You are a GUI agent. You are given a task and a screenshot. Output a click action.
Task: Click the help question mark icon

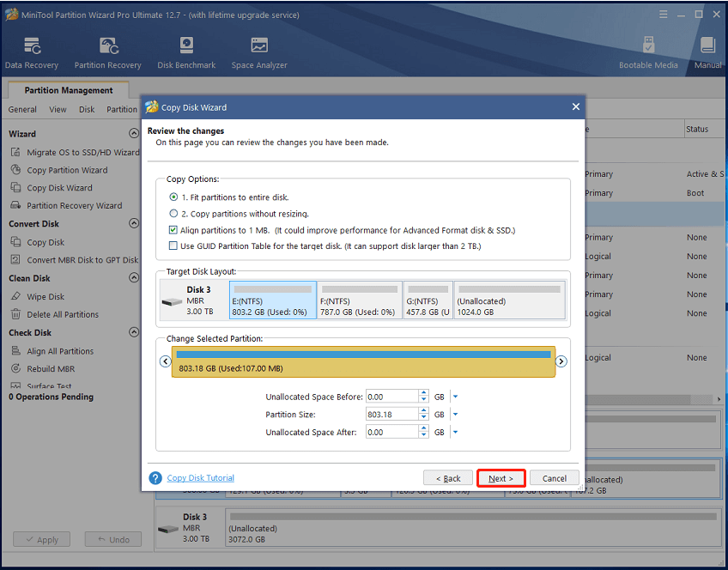click(155, 477)
